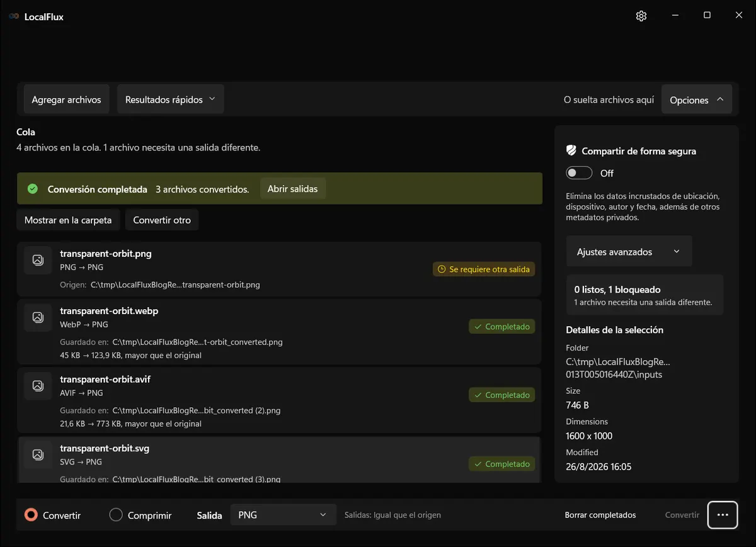Open the three-dots more options button
Viewport: 756px width, 547px height.
[x=723, y=515]
